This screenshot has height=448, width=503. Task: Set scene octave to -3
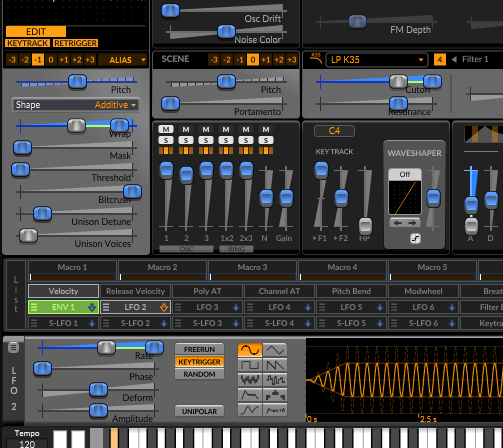click(x=214, y=60)
